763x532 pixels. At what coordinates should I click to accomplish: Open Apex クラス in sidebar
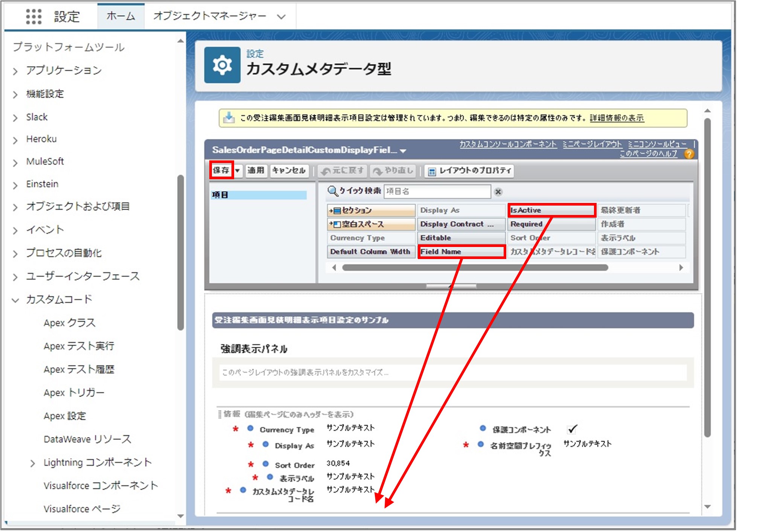click(70, 323)
